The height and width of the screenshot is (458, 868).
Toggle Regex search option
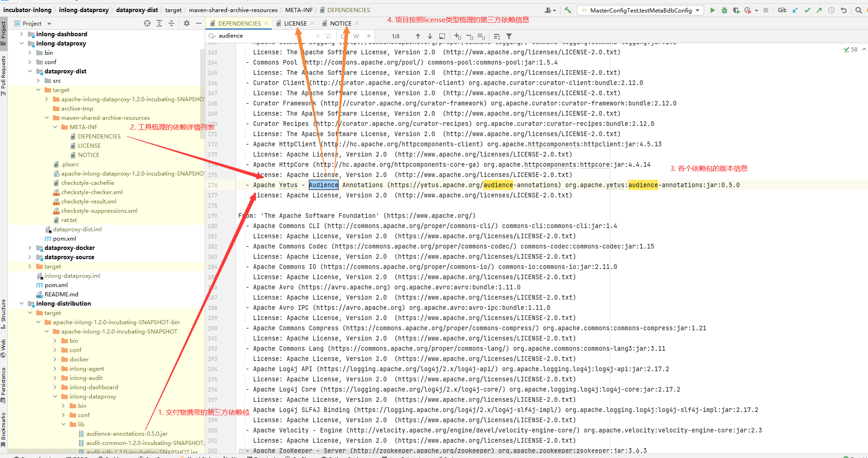(x=368, y=36)
